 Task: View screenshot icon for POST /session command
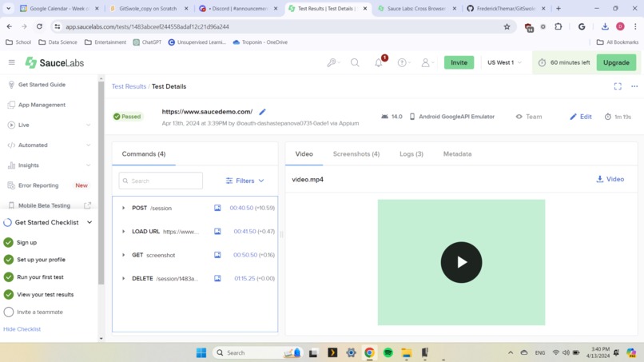pos(217,208)
